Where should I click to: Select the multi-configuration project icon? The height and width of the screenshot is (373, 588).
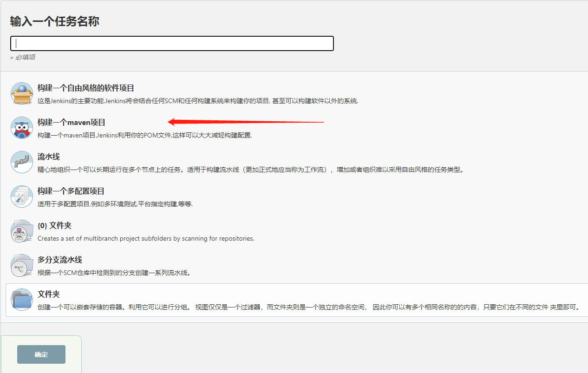click(22, 196)
